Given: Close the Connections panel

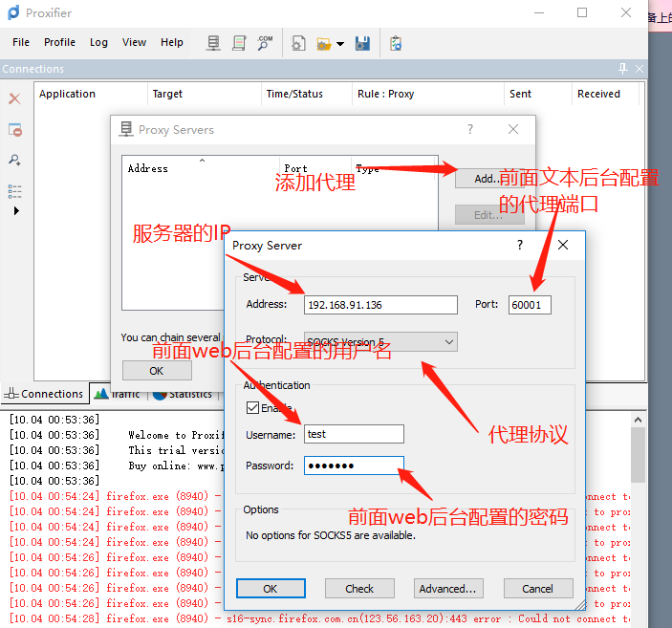Looking at the screenshot, I should point(639,69).
